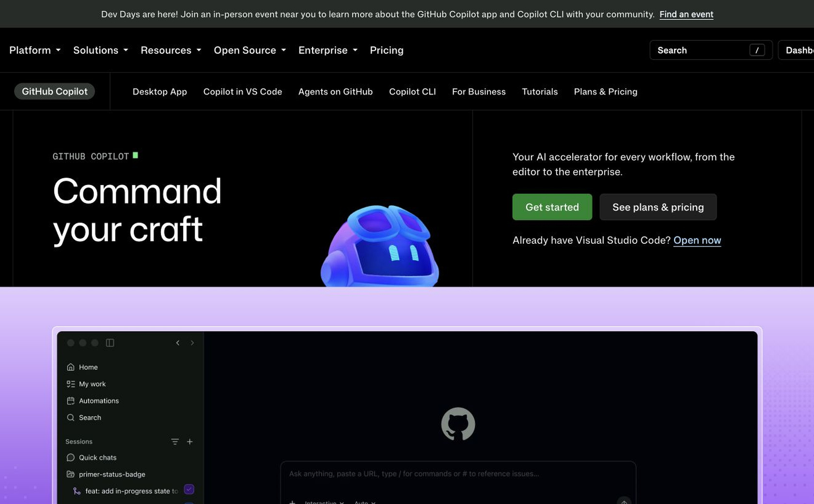This screenshot has height=504, width=814.
Task: Click the GitHub Octocat logo in app preview
Action: pos(458,424)
